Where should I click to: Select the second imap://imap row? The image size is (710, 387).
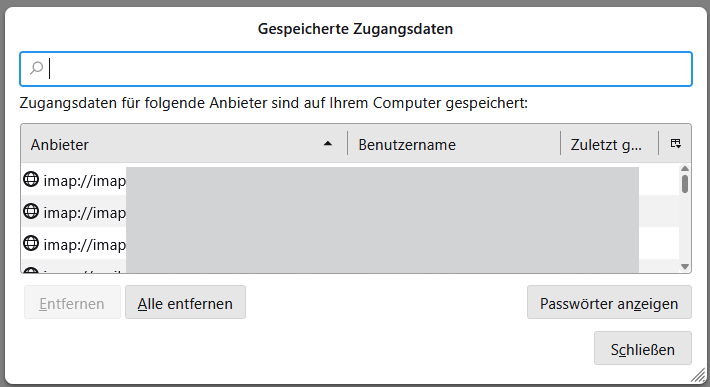350,211
